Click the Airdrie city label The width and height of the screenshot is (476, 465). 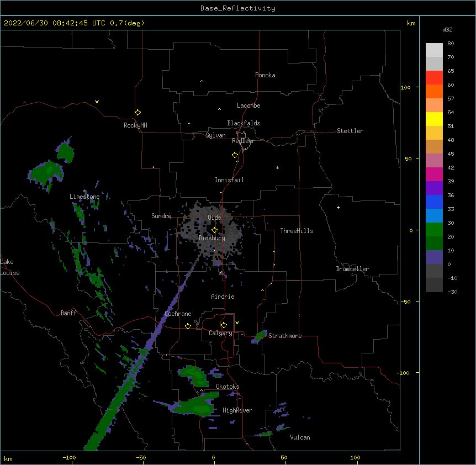223,297
